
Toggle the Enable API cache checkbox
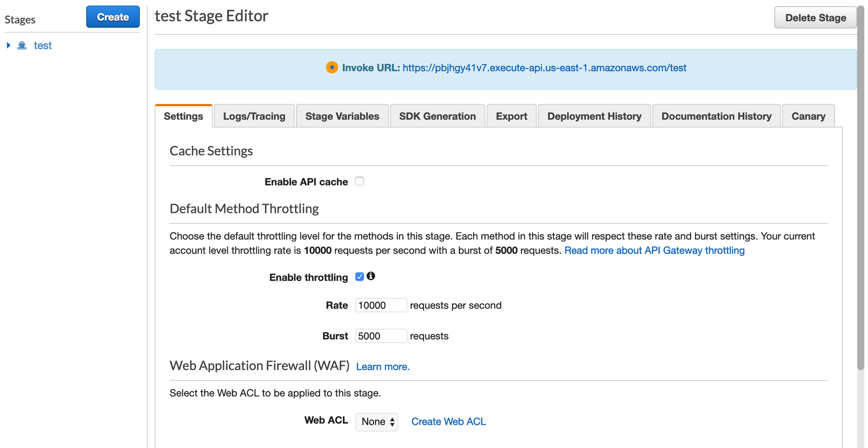tap(359, 181)
